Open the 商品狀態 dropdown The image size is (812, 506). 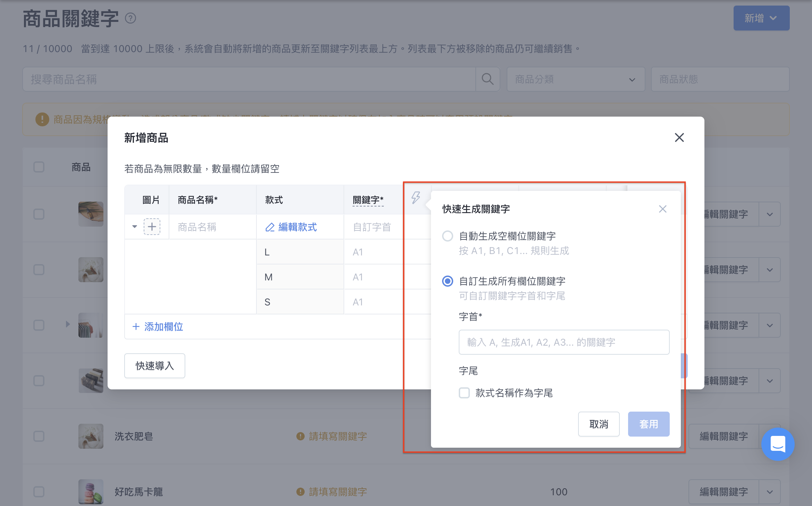pos(720,79)
